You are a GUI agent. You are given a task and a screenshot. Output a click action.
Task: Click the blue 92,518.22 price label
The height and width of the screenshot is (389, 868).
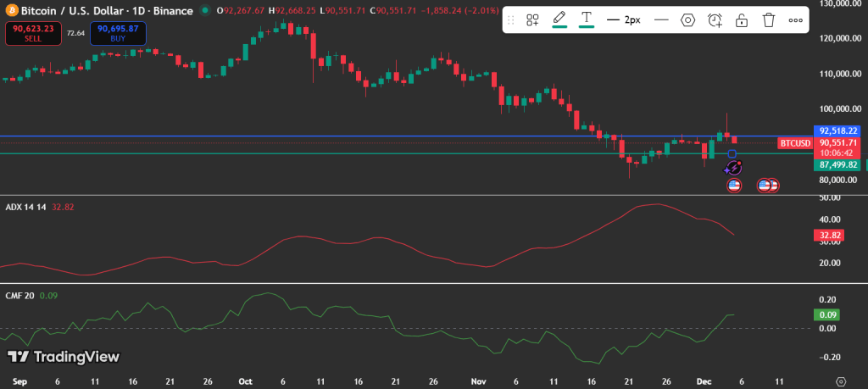837,131
